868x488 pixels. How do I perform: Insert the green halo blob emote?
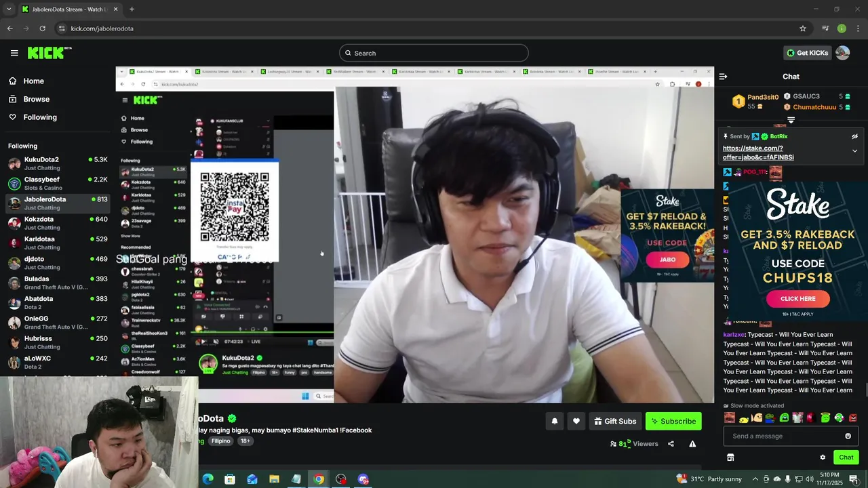click(x=825, y=418)
